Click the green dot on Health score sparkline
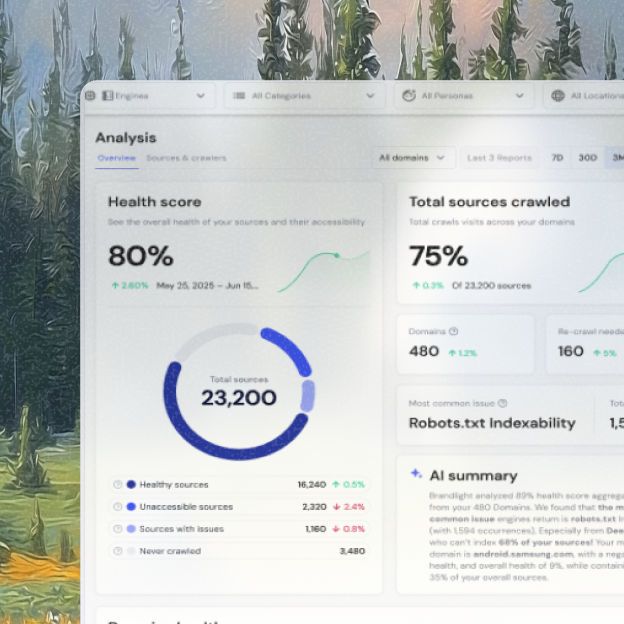 [337, 255]
